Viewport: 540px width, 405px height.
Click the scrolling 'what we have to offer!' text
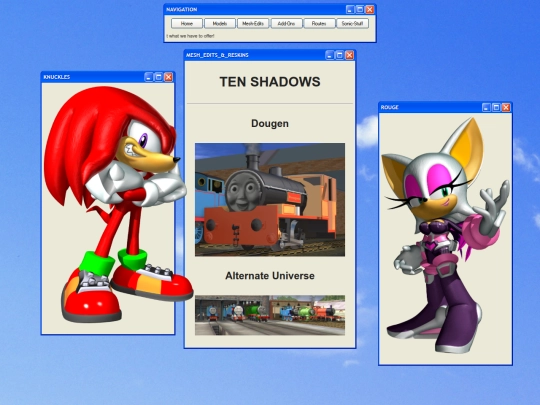coord(190,36)
